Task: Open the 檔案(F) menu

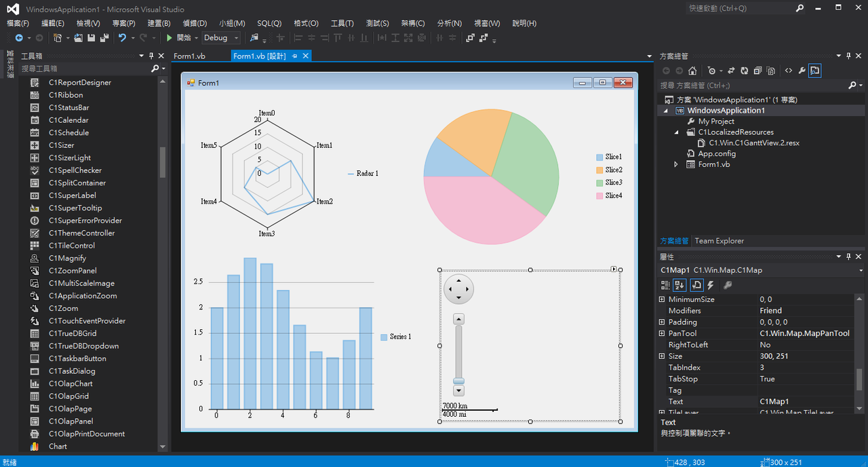Action: (x=18, y=23)
